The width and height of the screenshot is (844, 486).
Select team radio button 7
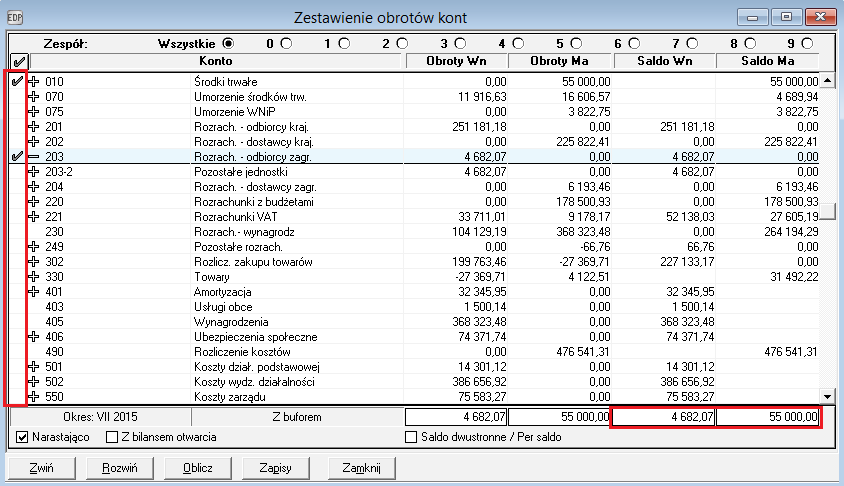(x=692, y=44)
